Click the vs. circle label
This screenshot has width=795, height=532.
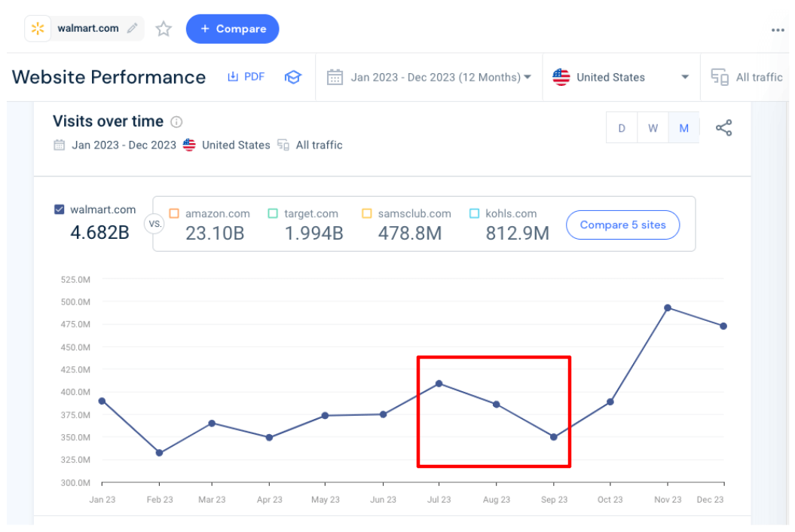point(154,224)
